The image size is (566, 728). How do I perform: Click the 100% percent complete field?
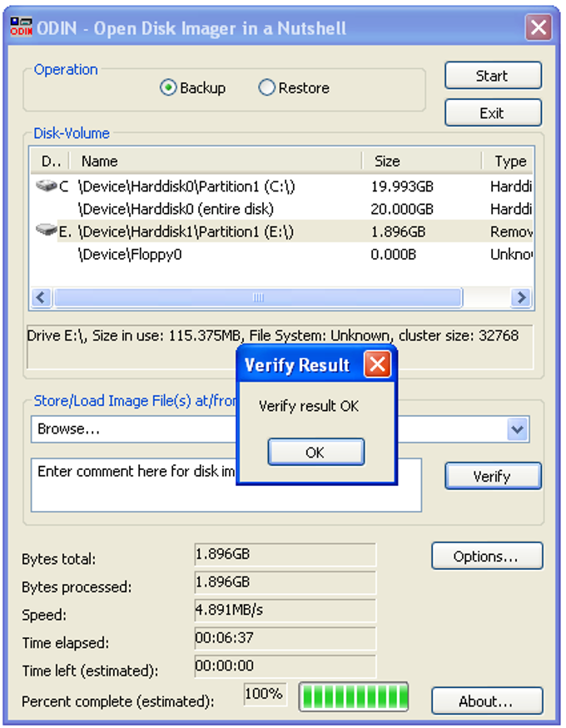[266, 694]
